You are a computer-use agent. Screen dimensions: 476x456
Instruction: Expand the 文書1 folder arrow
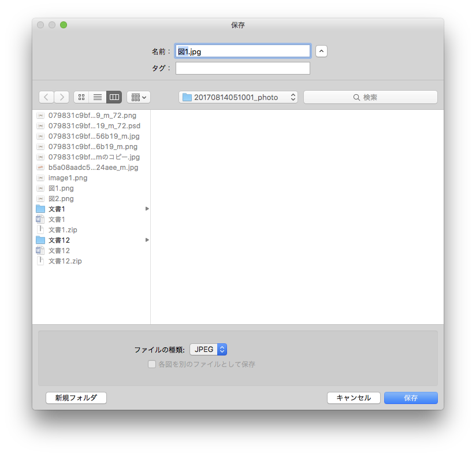(x=147, y=209)
